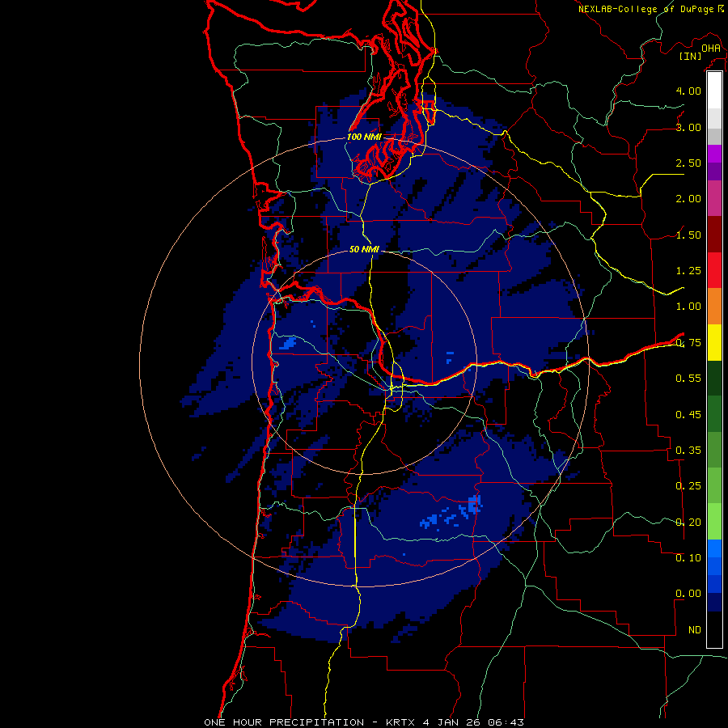Click the dark red 1.50 legend swatch

(714, 235)
